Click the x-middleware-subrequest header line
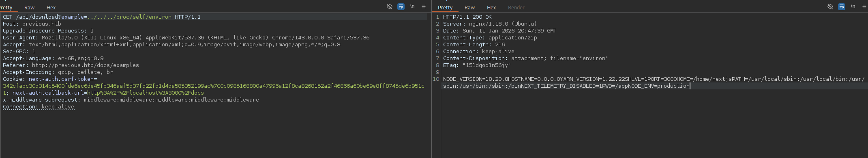Image resolution: width=868 pixels, height=158 pixels. coord(131,100)
